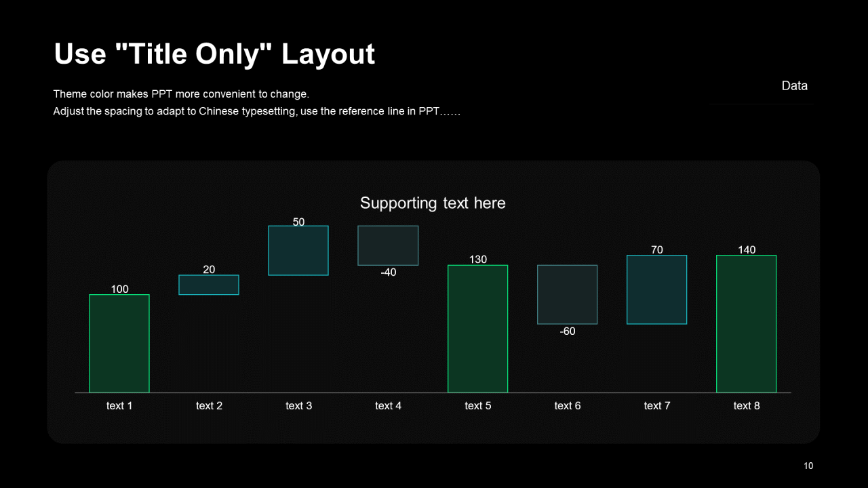868x488 pixels.
Task: Click the small teal bar labeled 20
Action: 209,285
